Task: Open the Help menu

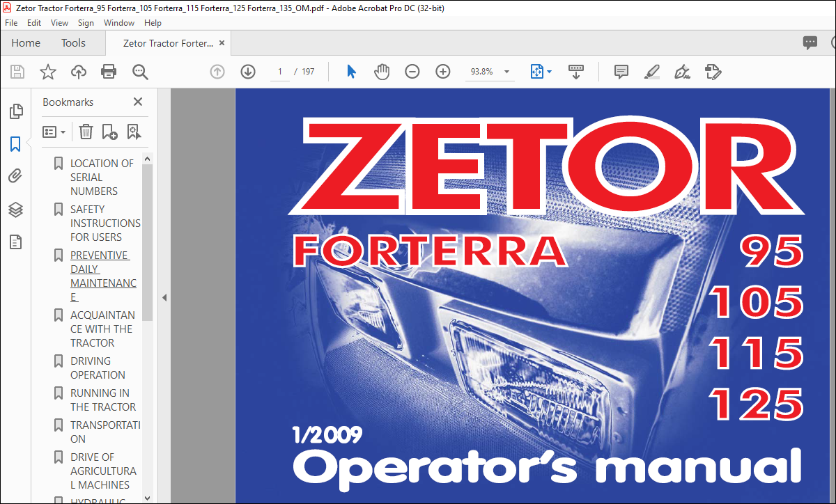Action: [x=153, y=23]
